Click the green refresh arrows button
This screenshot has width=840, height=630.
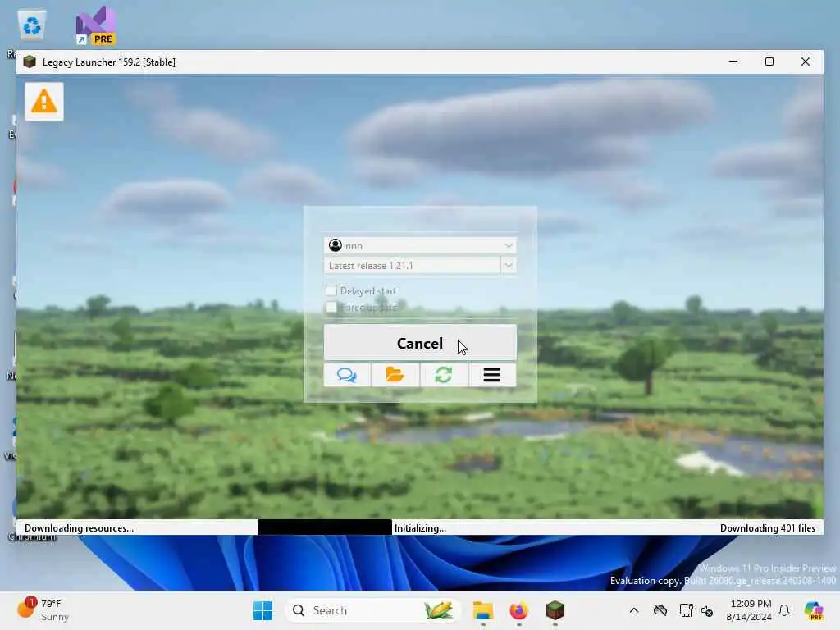[444, 374]
